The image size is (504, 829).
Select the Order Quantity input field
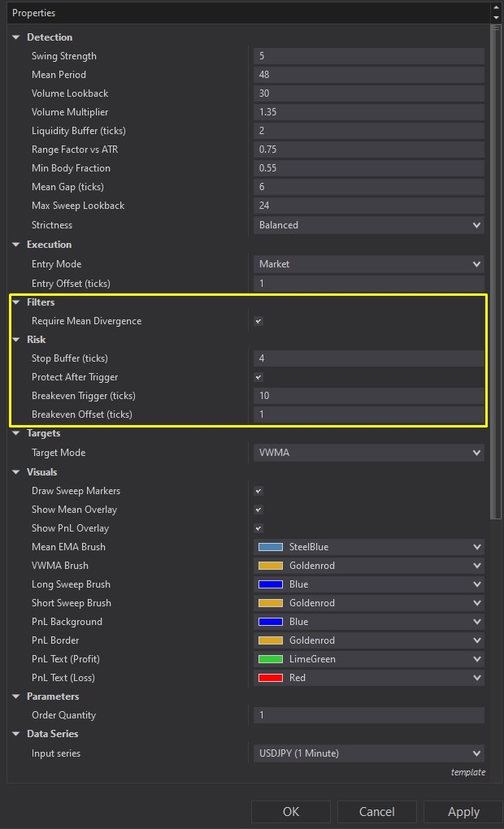368,715
